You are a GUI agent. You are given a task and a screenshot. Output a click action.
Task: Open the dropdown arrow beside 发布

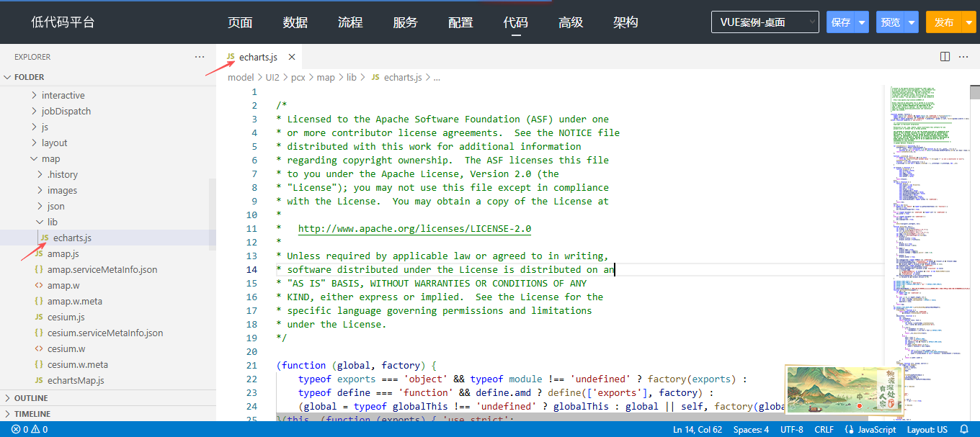tap(968, 22)
